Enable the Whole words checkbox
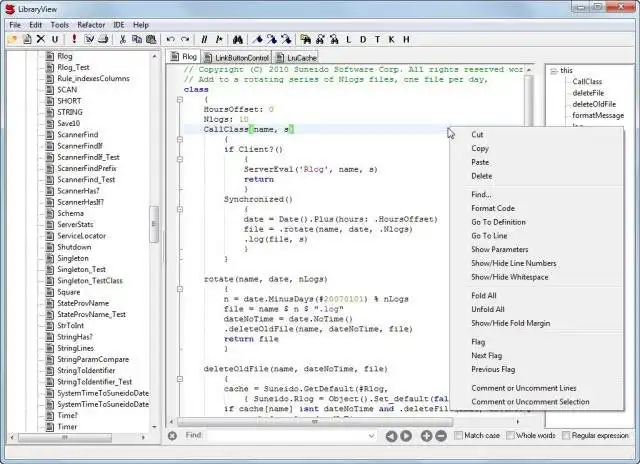The image size is (640, 464). point(510,435)
